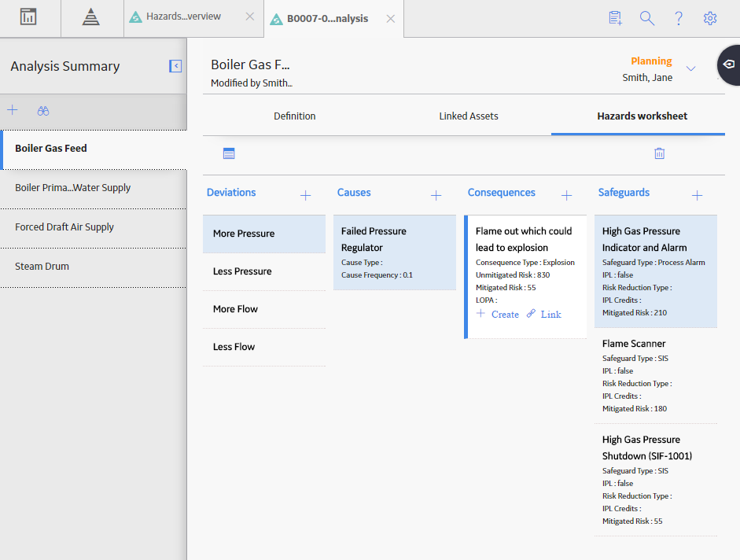Open the asset hierarchy pyramid icon
The width and height of the screenshot is (740, 560).
[90, 17]
